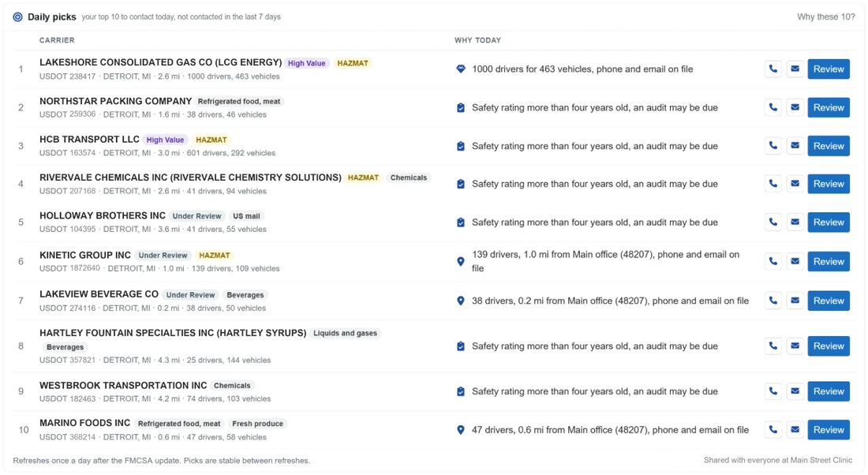868x475 pixels.
Task: Click clipboard icon in Northstar Packing reason
Action: pos(461,107)
